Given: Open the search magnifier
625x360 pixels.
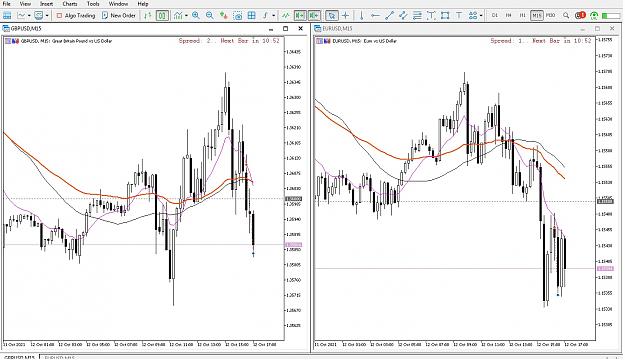Looking at the screenshot, I should pyautogui.click(x=566, y=16).
